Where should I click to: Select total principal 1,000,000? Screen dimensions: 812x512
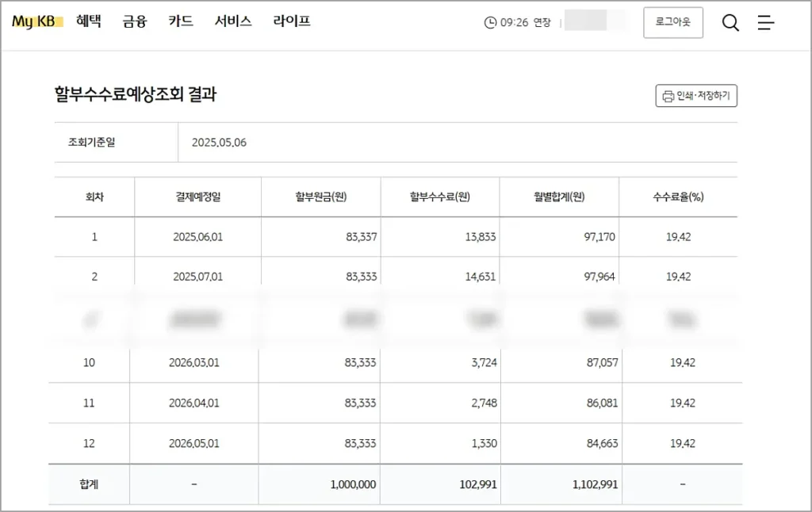coord(353,484)
